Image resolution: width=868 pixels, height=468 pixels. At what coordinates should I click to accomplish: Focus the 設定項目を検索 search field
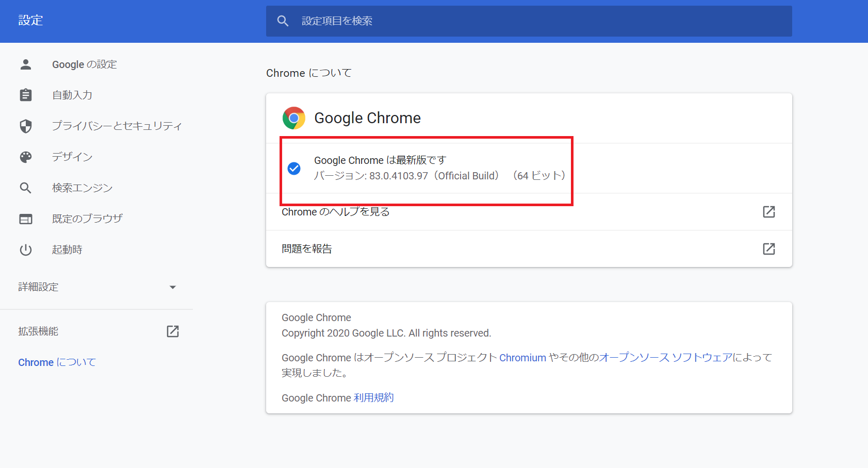click(529, 21)
